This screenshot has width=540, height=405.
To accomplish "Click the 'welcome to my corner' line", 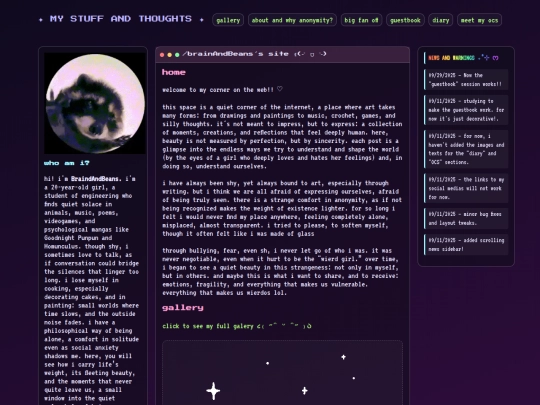I will pyautogui.click(x=222, y=90).
